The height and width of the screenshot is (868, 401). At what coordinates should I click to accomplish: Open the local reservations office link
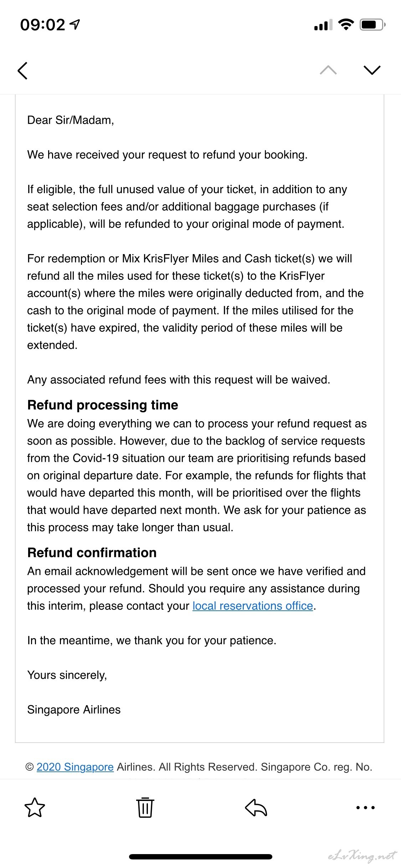click(253, 606)
